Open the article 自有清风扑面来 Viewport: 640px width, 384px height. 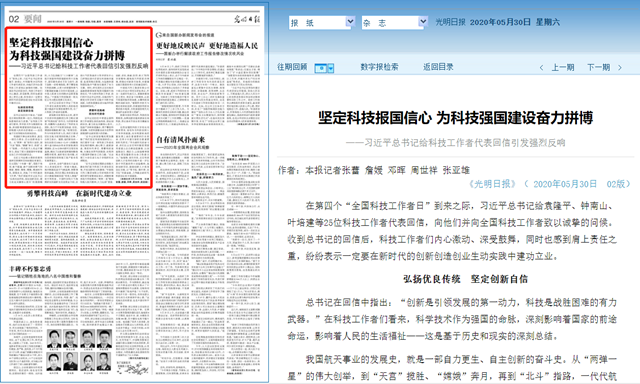point(180,140)
